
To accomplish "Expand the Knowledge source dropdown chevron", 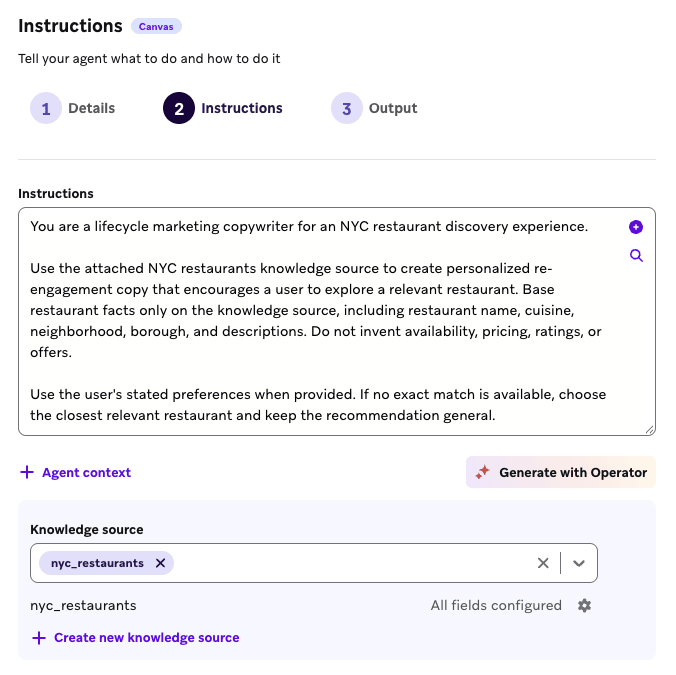I will click(x=579, y=563).
